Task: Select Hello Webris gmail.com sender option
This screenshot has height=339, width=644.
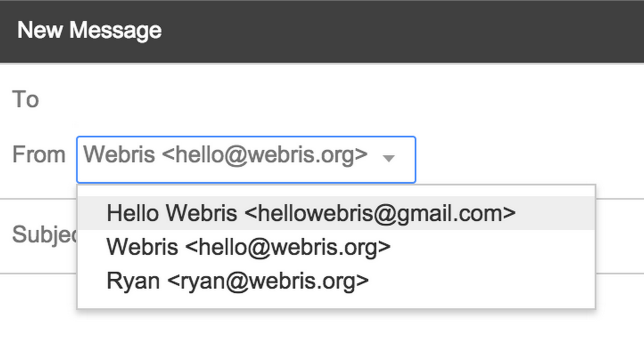Action: [310, 213]
